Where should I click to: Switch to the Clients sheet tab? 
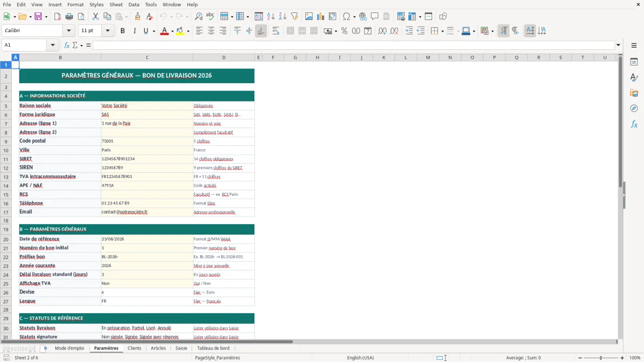click(134, 348)
